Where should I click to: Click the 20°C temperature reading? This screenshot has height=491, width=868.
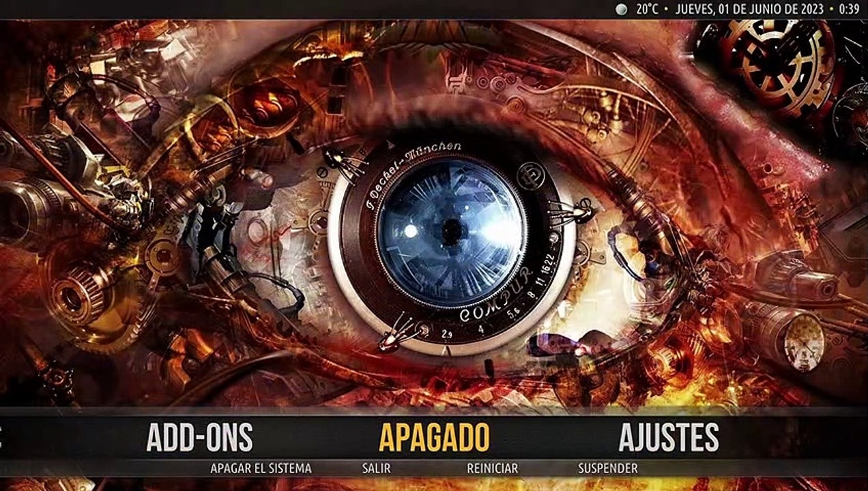[x=648, y=10]
